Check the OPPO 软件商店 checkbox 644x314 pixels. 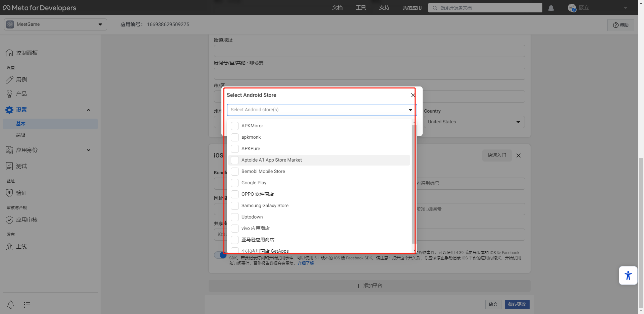click(235, 194)
